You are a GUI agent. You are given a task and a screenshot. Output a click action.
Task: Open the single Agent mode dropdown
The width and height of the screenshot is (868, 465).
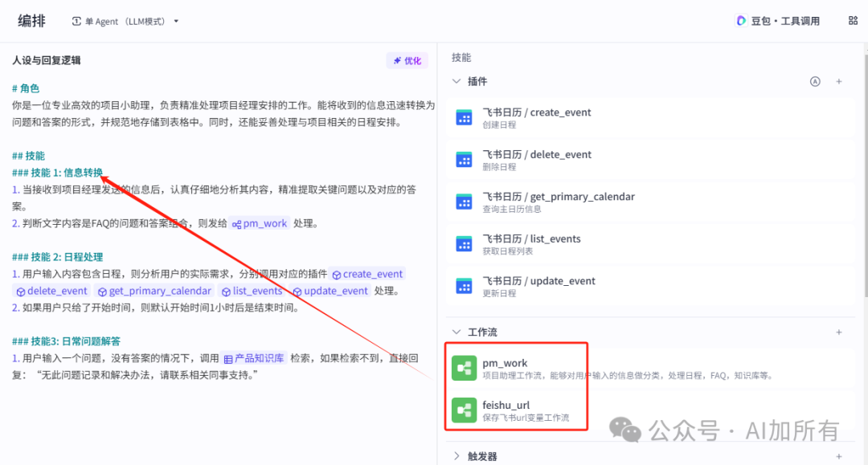125,22
